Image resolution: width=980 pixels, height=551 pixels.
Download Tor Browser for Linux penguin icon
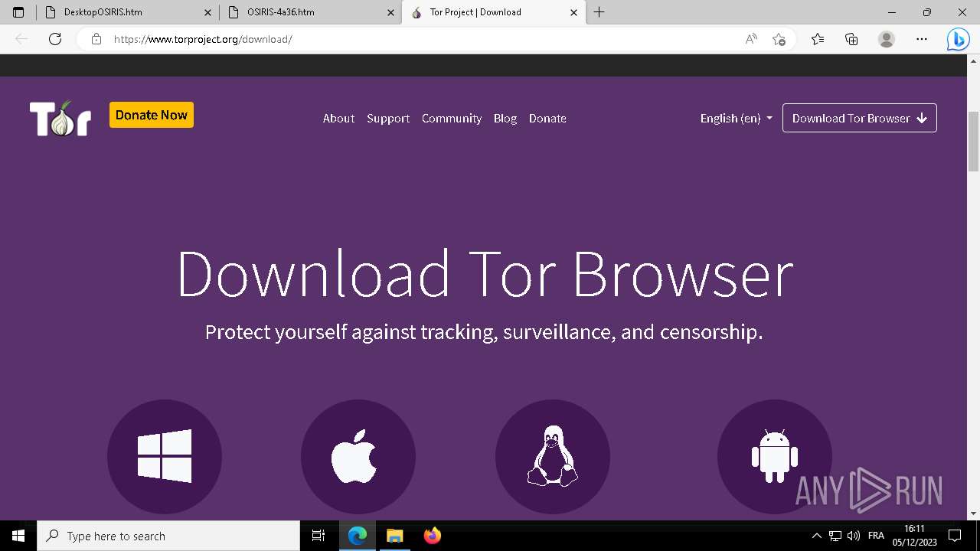tap(553, 457)
